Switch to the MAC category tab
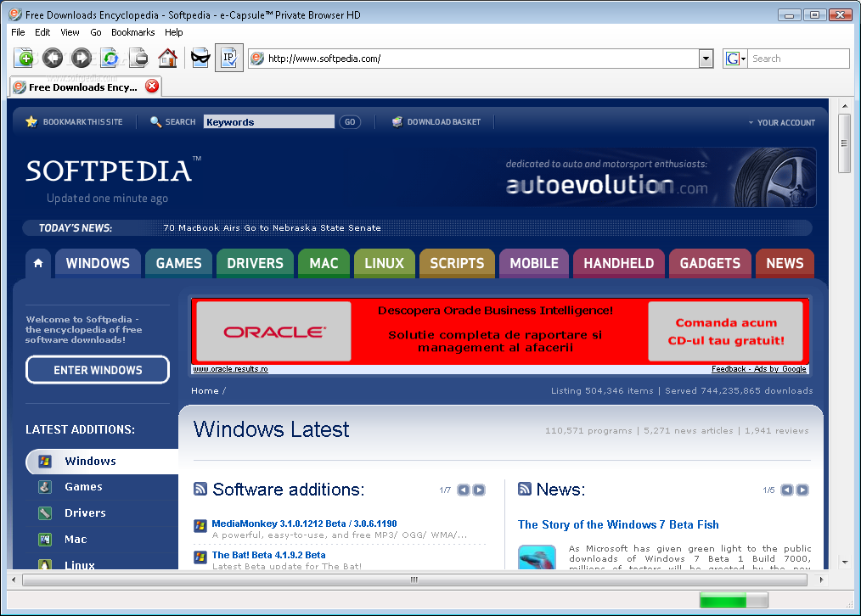 [x=324, y=263]
